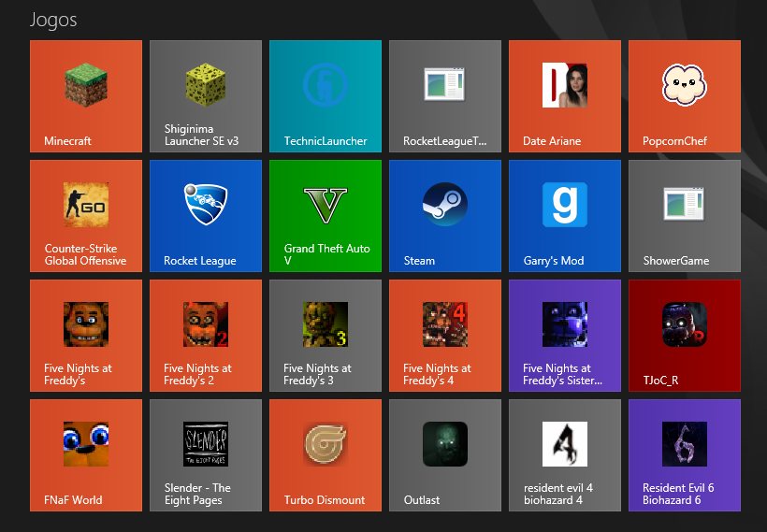The width and height of the screenshot is (767, 532).
Task: Select the Jogos group heading
Action: pos(53,21)
